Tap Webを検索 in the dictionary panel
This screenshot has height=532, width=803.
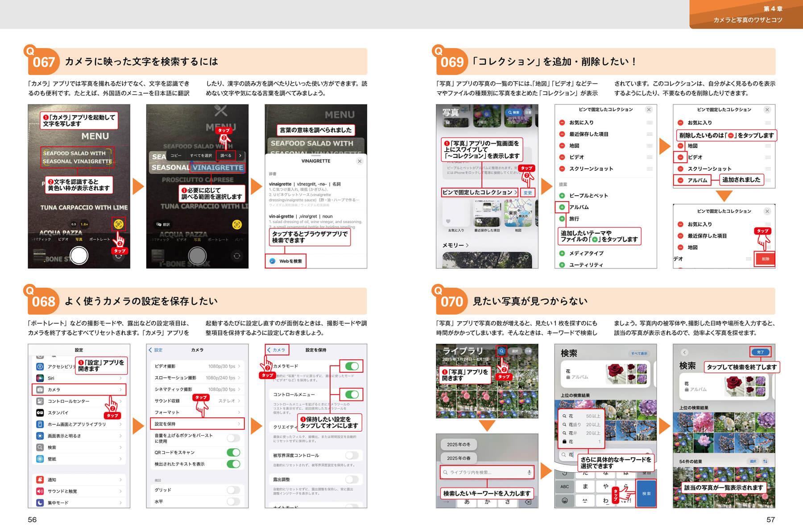point(286,261)
